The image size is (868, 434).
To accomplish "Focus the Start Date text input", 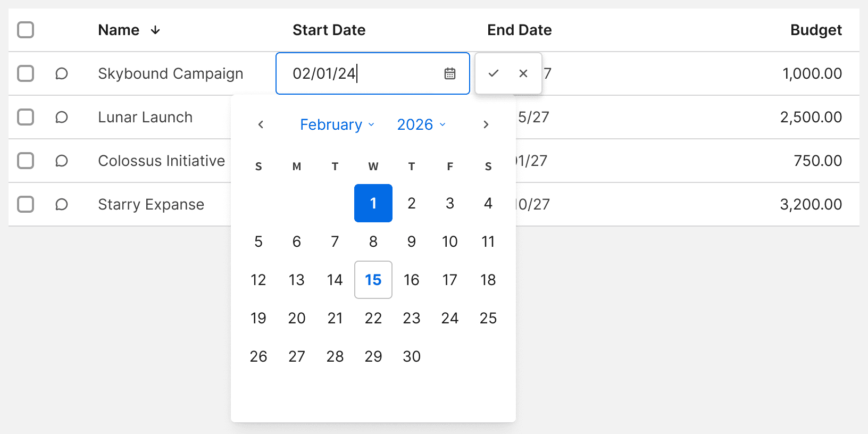I will tap(362, 73).
